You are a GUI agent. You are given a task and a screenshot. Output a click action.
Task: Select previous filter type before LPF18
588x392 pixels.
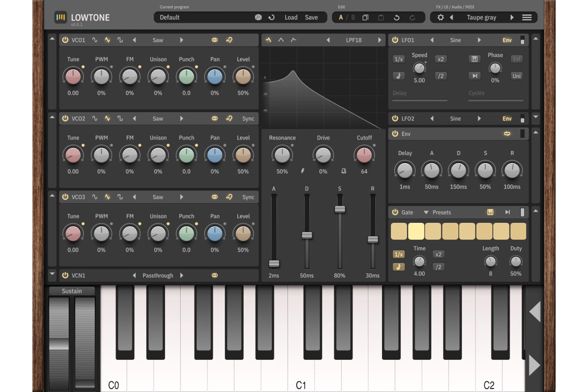[x=328, y=40]
